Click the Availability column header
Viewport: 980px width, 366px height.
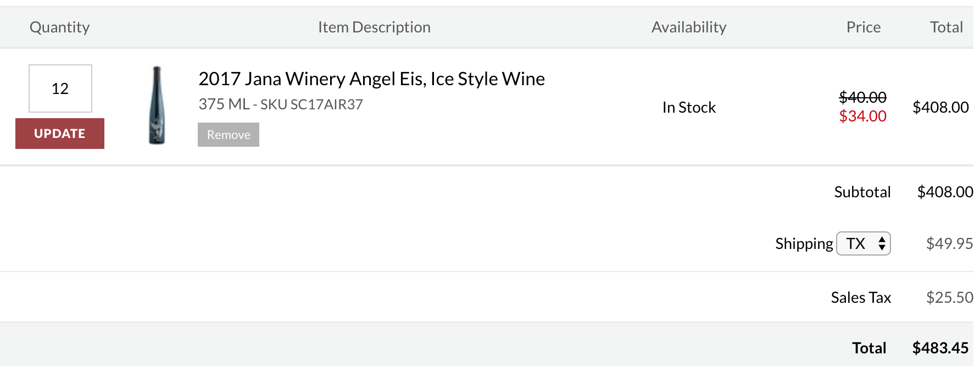tap(689, 27)
